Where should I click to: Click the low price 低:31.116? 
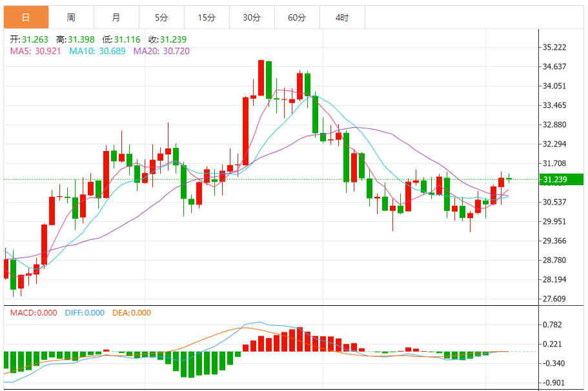pos(121,39)
